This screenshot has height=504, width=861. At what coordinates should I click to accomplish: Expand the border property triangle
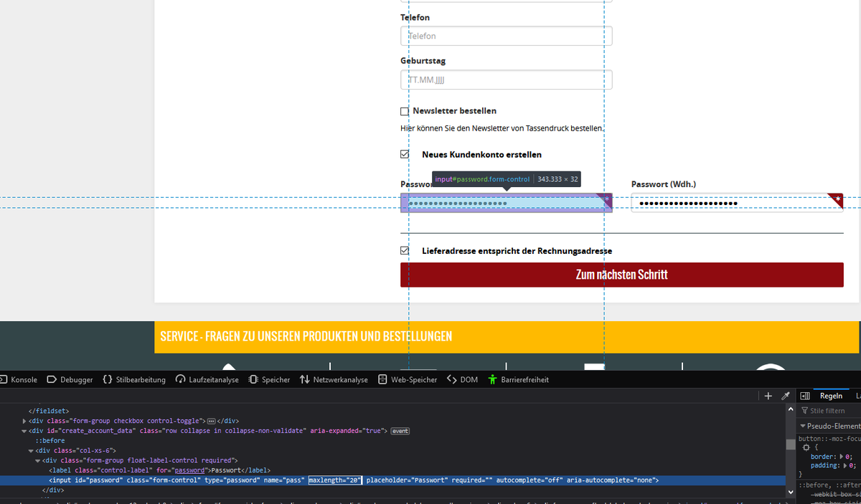click(841, 457)
